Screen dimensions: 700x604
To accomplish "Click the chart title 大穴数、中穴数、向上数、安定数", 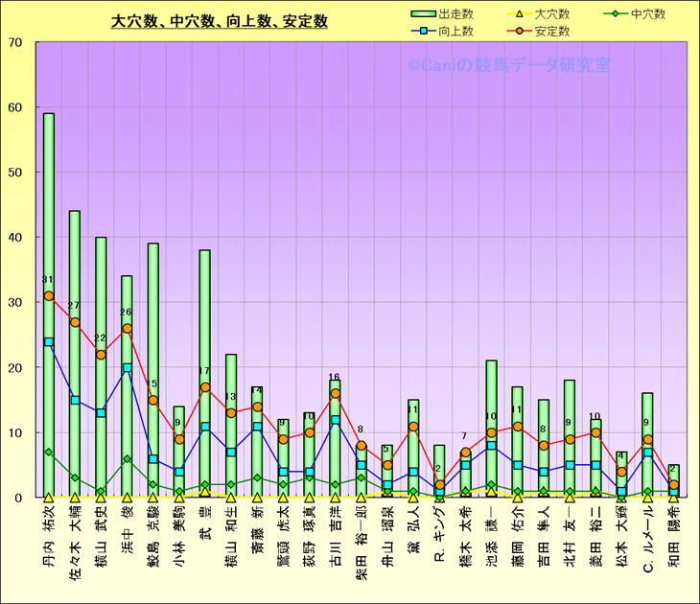I will pyautogui.click(x=220, y=20).
